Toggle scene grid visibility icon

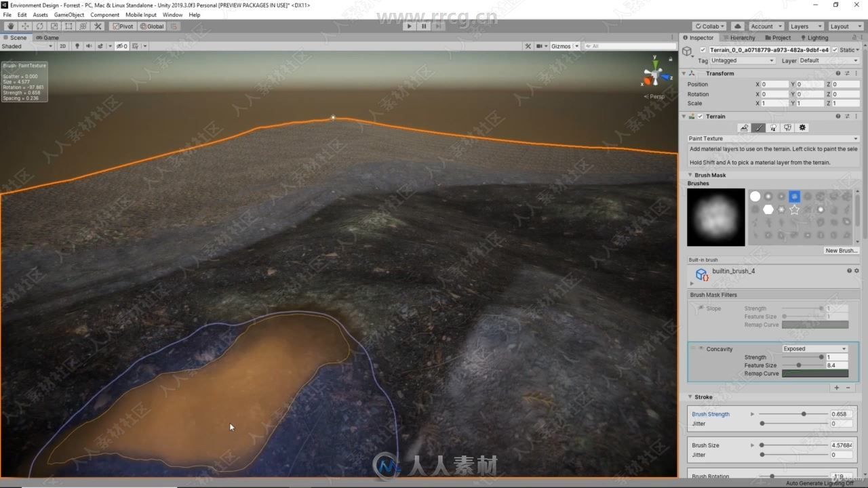(x=135, y=46)
